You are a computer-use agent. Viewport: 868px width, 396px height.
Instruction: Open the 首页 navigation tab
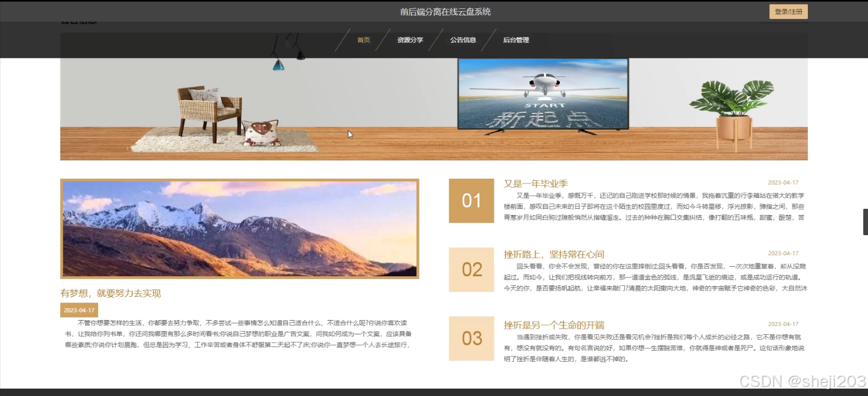pos(364,40)
